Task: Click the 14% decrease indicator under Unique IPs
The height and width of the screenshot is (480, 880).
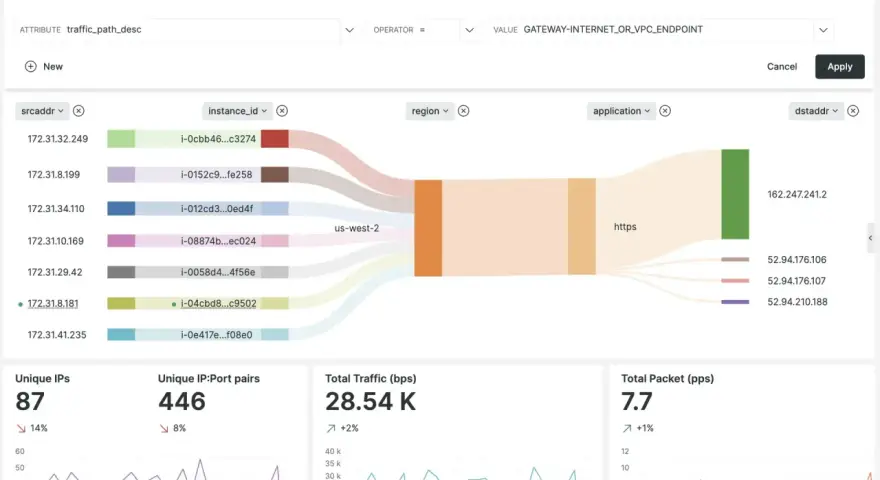Action: click(x=32, y=428)
